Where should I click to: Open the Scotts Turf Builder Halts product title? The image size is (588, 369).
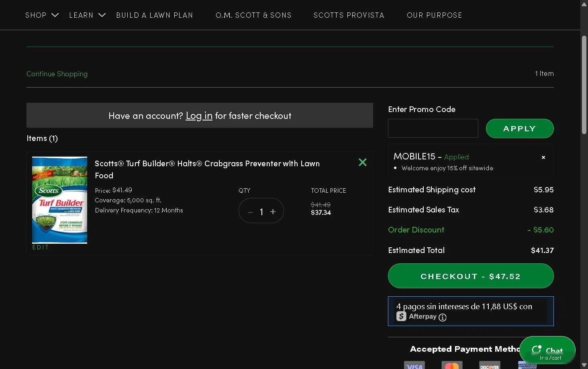click(x=207, y=169)
